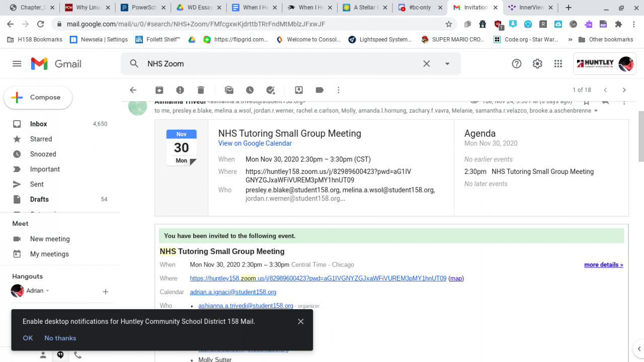Screen dimensions: 644x362
Task: Click adrian.a.ignaci@student158.org calendar link
Action: [x=233, y=292]
